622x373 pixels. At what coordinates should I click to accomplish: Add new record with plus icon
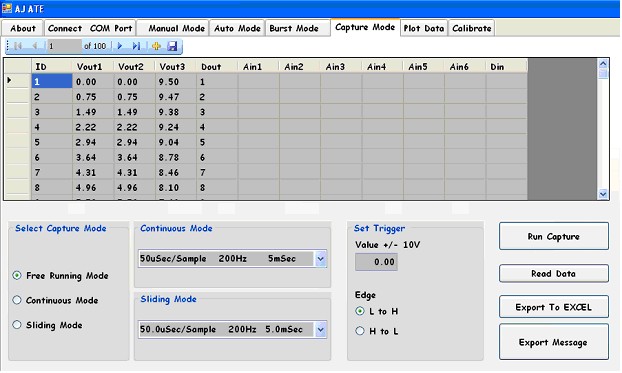pyautogui.click(x=156, y=46)
